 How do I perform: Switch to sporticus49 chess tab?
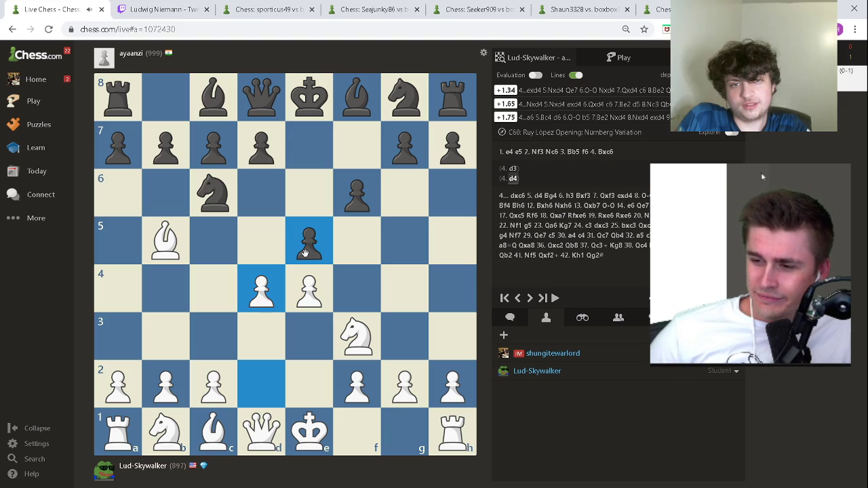(269, 9)
